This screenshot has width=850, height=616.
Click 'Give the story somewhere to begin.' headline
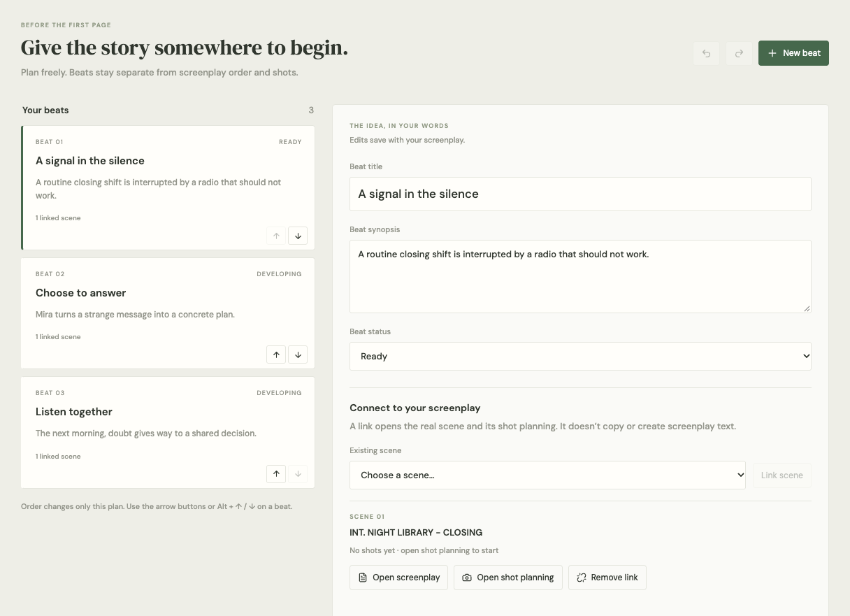click(185, 48)
